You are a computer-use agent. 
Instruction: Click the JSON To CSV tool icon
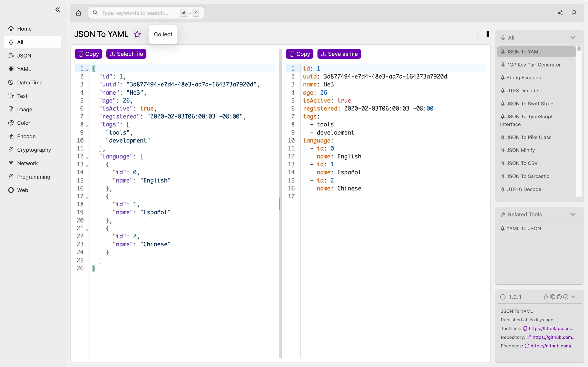point(503,163)
